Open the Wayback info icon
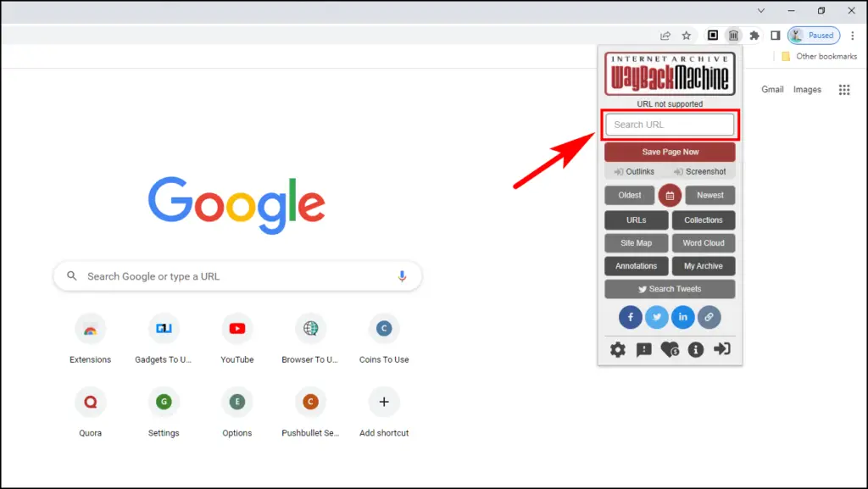Screen dimensions: 868x489 pyautogui.click(x=696, y=350)
